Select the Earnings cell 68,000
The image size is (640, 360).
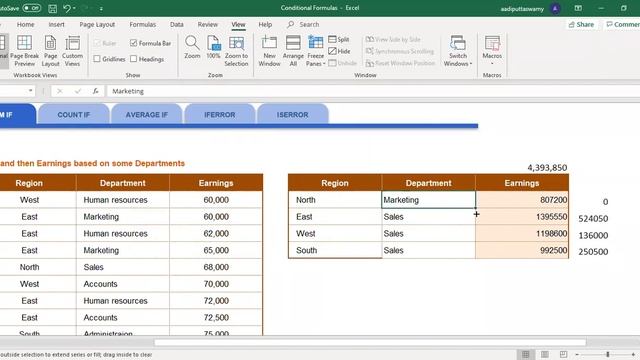pyautogui.click(x=216, y=267)
